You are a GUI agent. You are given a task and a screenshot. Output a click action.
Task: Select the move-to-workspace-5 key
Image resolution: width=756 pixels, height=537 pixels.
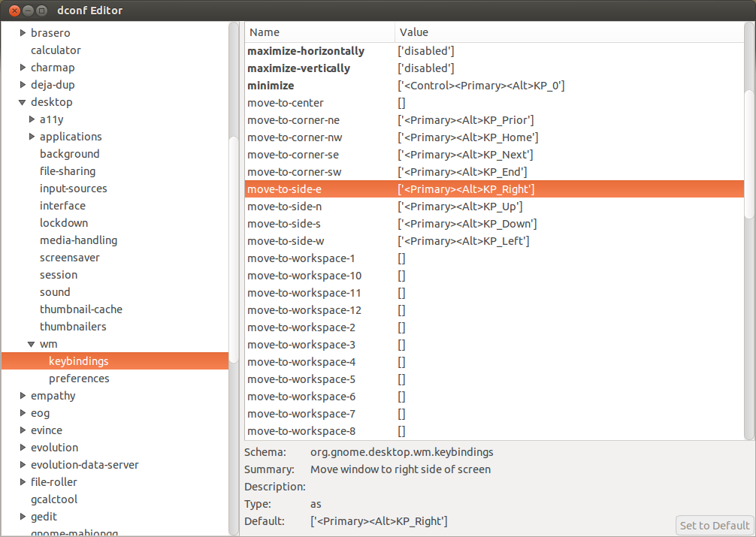coord(494,379)
